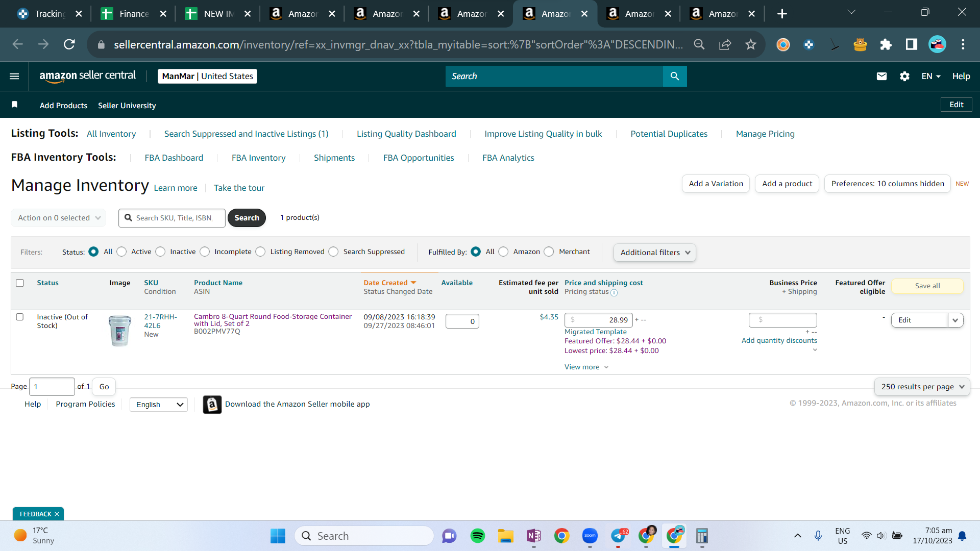Sort by Date Created column
Image resolution: width=980 pixels, height=551 pixels.
click(390, 283)
